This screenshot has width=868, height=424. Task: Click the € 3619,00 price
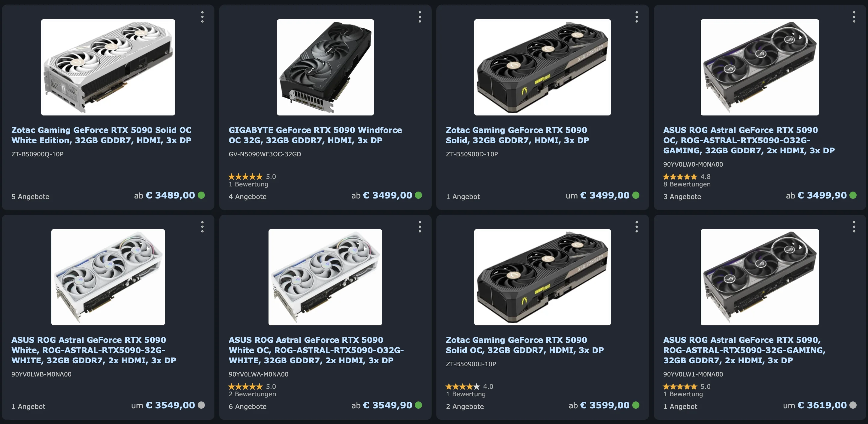pos(822,405)
